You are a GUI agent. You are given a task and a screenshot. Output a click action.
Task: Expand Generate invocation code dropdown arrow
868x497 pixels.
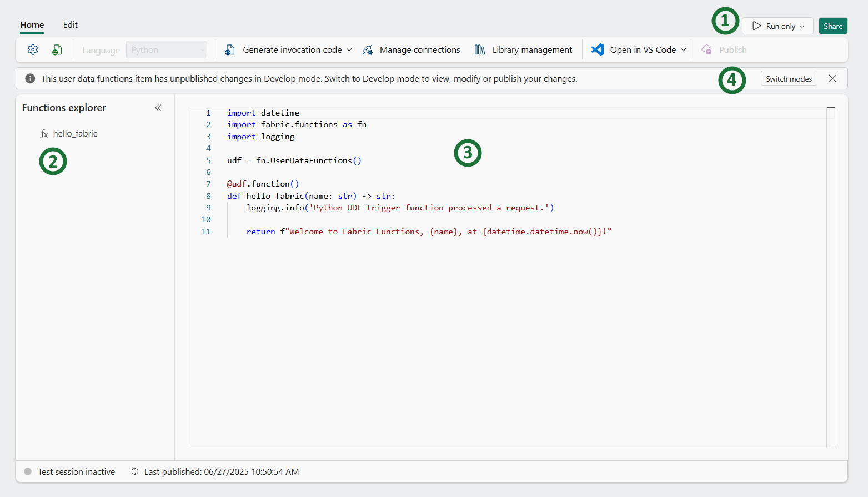[x=349, y=50]
